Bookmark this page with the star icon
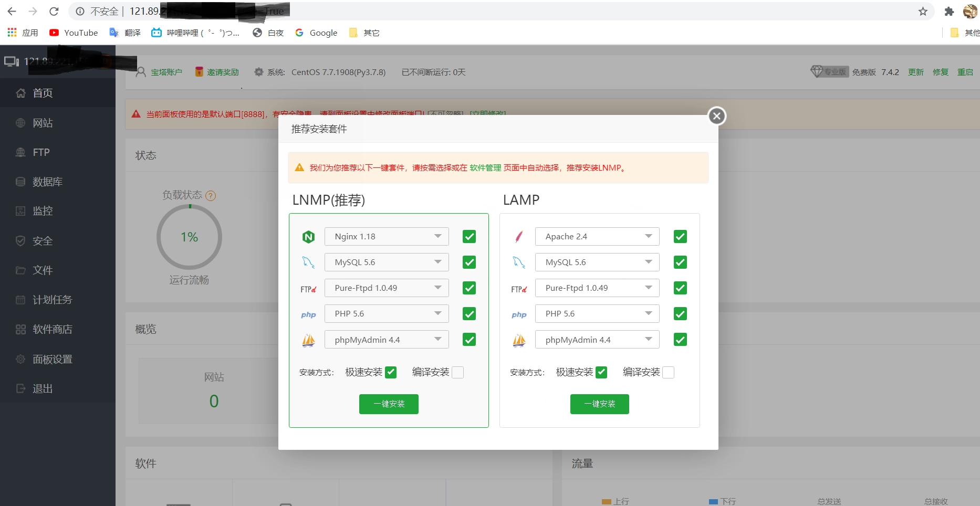 [x=923, y=12]
